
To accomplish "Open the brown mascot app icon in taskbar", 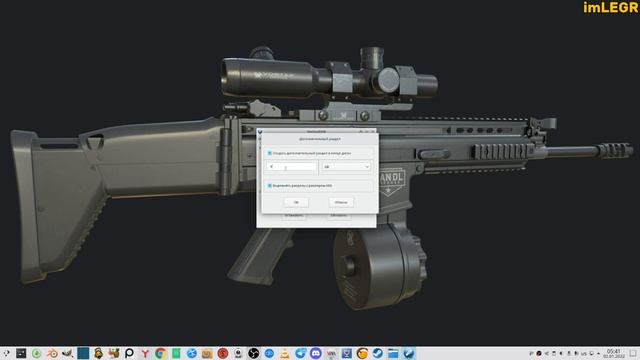I will pyautogui.click(x=114, y=353).
